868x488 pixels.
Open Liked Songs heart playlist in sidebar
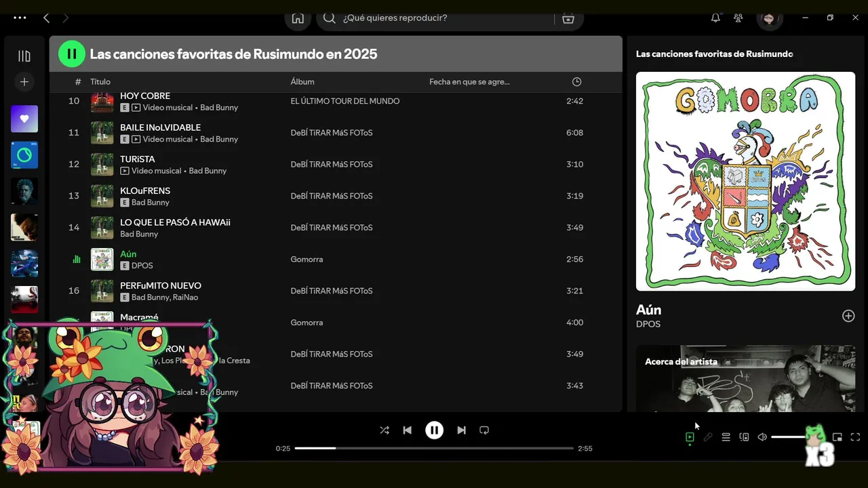24,119
